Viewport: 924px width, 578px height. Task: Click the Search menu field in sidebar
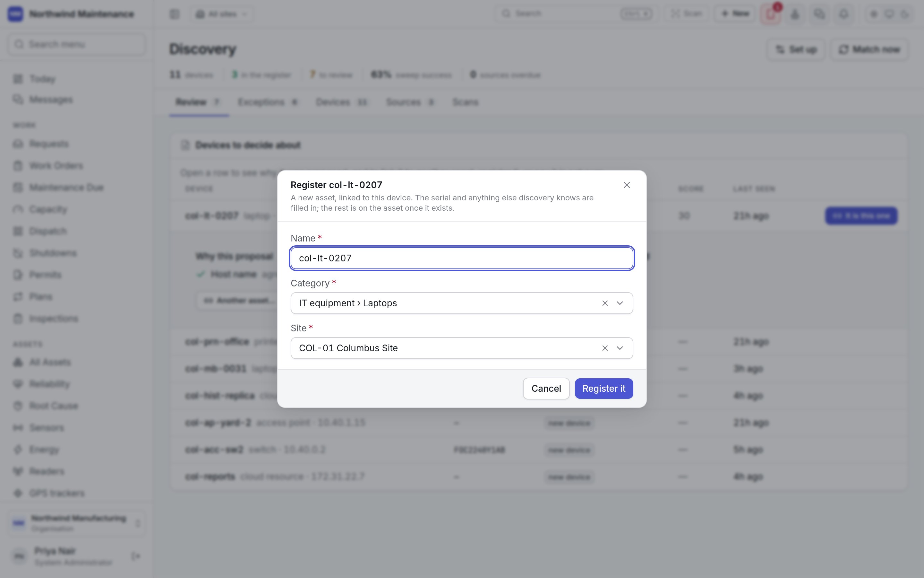[77, 44]
